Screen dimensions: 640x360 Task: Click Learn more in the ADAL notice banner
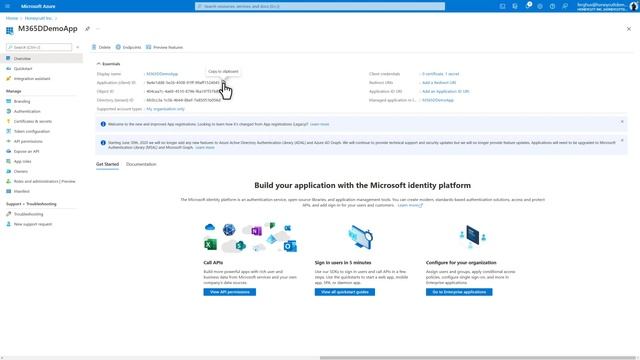[x=204, y=147]
